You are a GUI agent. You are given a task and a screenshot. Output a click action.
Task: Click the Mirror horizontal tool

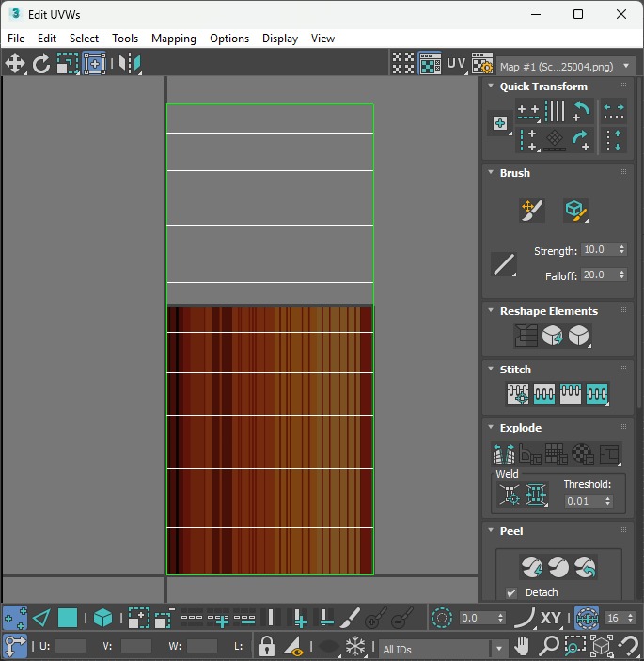(130, 64)
